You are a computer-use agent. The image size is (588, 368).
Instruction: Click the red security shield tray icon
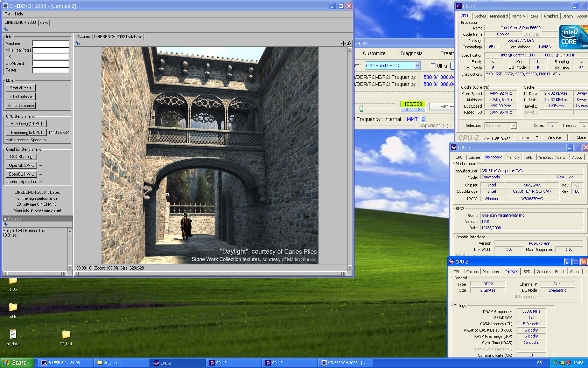click(x=568, y=363)
